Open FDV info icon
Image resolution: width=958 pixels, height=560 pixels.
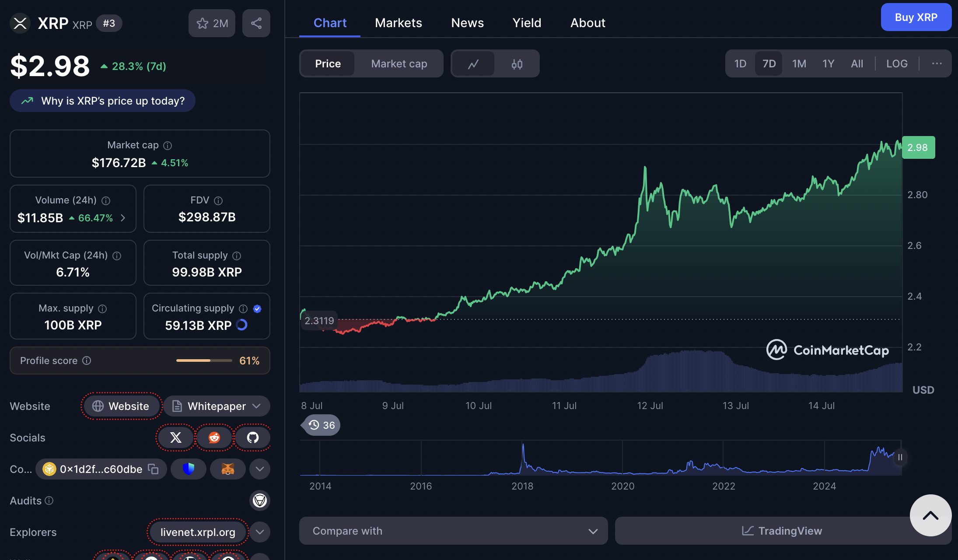(x=218, y=200)
